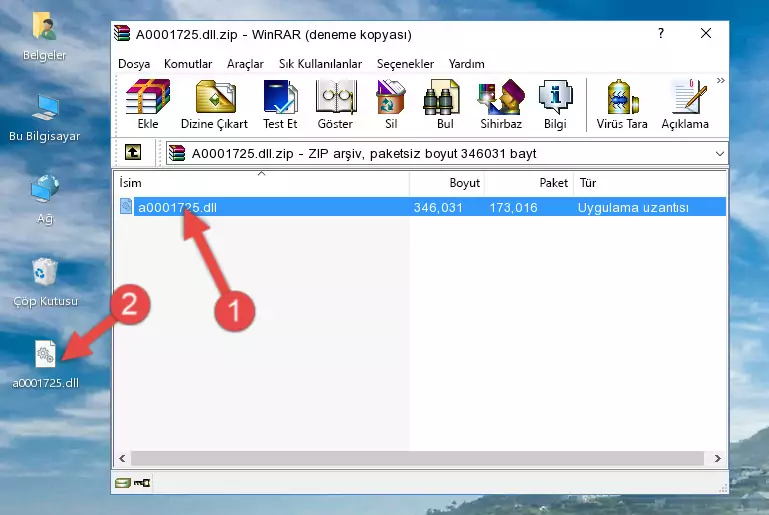This screenshot has width=769, height=515.
Task: Sort by İsim column header
Action: tap(262, 183)
